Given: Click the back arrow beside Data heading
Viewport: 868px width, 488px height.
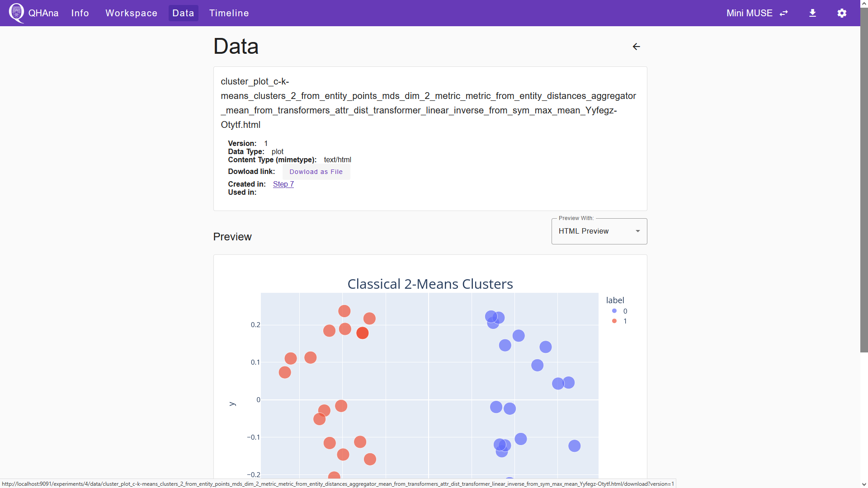Looking at the screenshot, I should click(636, 47).
